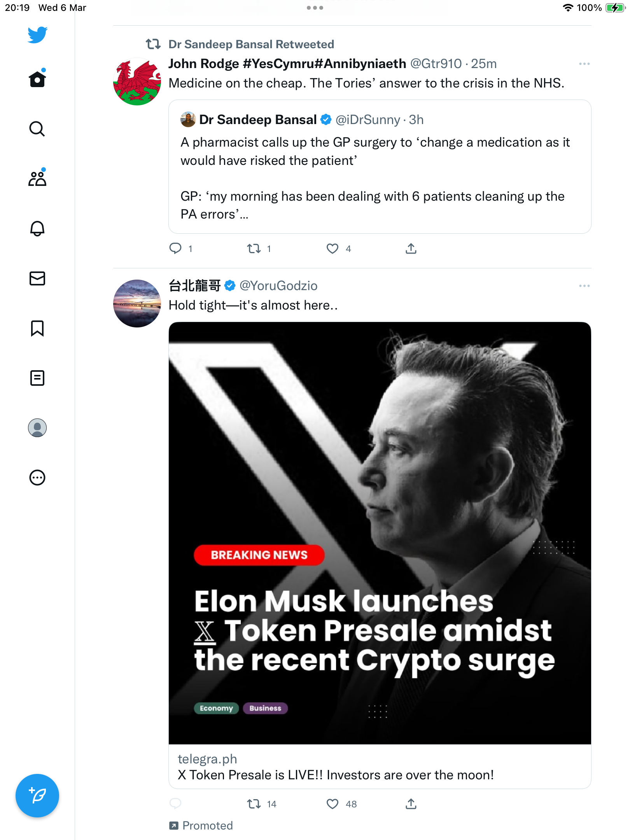630x840 pixels.
Task: Open Messages with the envelope icon
Action: click(x=37, y=278)
